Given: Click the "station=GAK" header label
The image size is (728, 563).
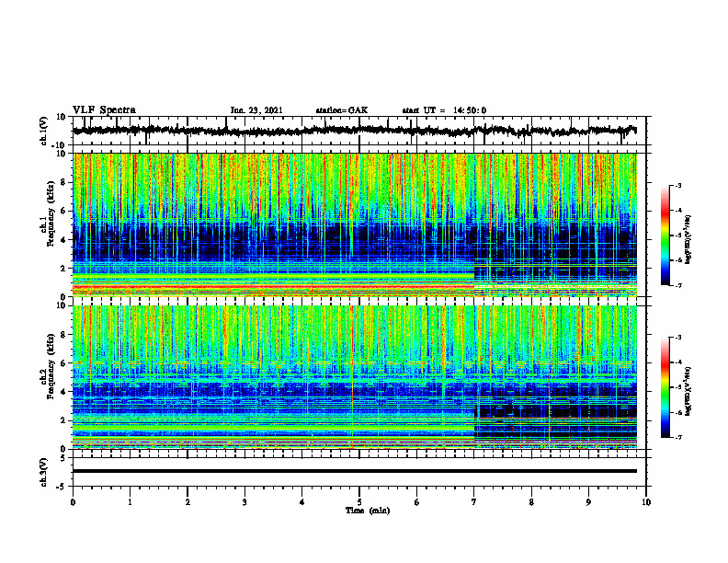Looking at the screenshot, I should click(342, 110).
